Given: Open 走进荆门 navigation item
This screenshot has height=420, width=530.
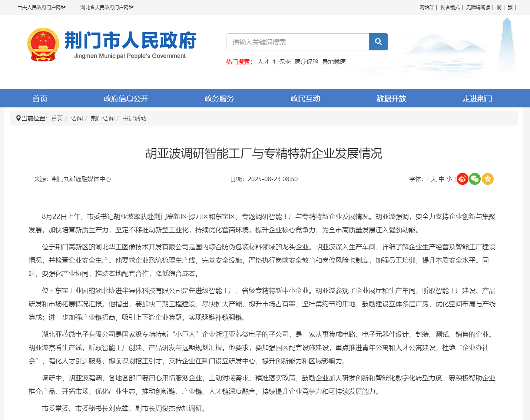Looking at the screenshot, I should click(477, 99).
